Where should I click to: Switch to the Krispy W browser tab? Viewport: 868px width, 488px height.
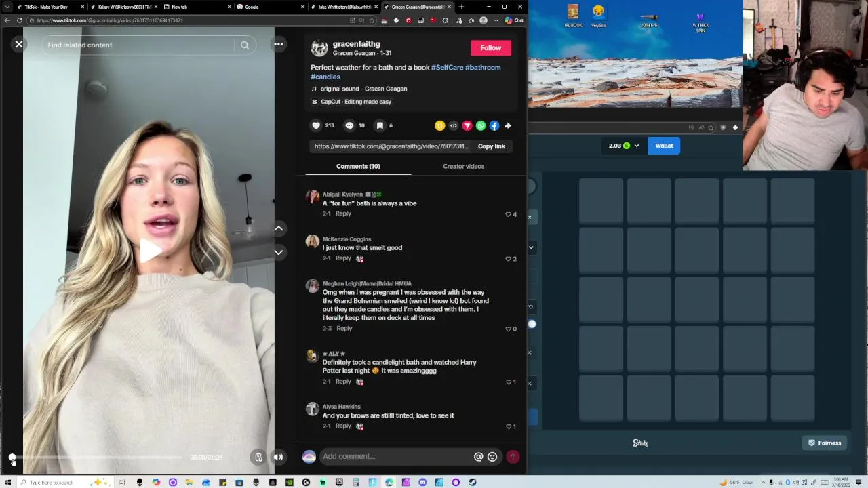point(122,7)
